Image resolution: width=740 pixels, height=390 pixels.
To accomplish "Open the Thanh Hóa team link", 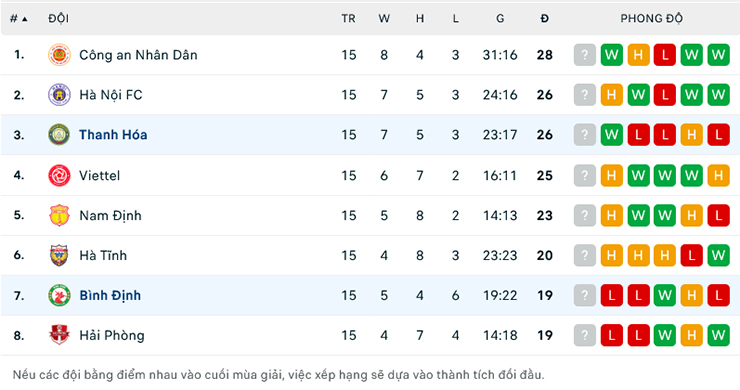I will click(x=113, y=135).
